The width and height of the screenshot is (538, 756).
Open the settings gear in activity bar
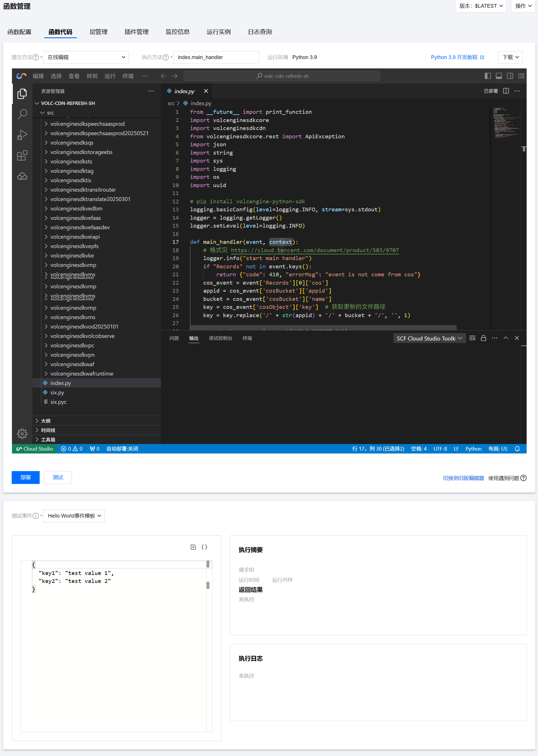(22, 433)
